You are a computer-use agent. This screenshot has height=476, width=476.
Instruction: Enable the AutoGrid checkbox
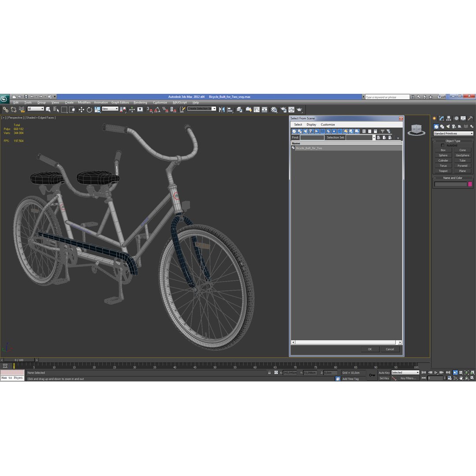click(443, 145)
